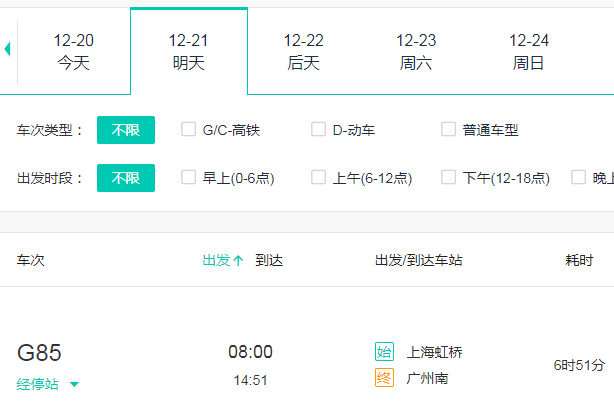Enable the D-动车 checkbox
The width and height of the screenshot is (614, 417).
click(x=318, y=129)
